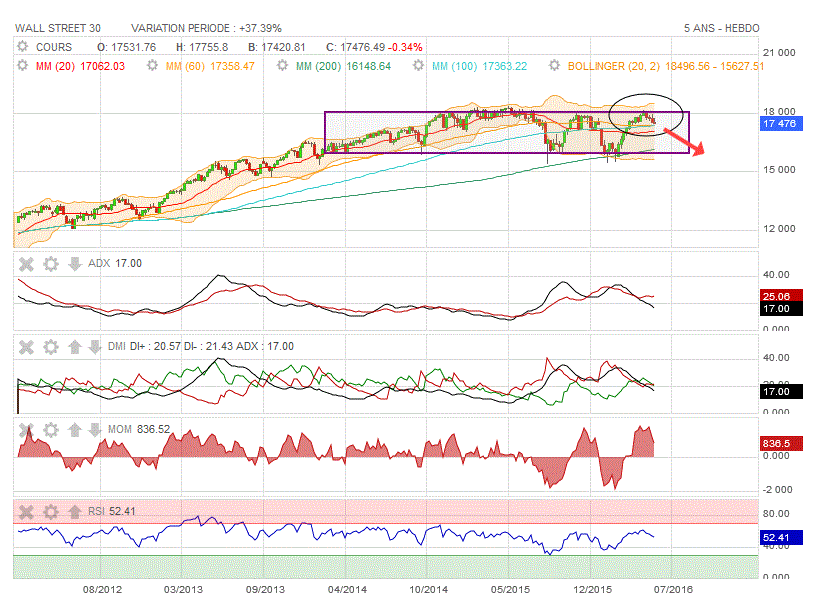This screenshot has width=814, height=608.
Task: Move DMI panel up
Action: 74,347
